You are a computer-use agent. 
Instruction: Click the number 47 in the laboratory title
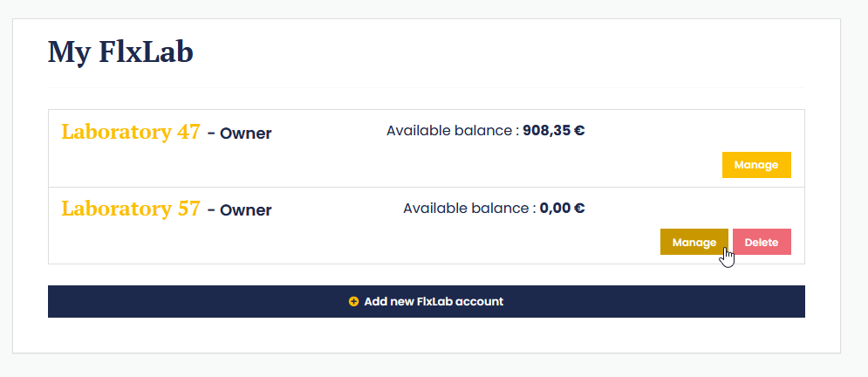point(188,133)
